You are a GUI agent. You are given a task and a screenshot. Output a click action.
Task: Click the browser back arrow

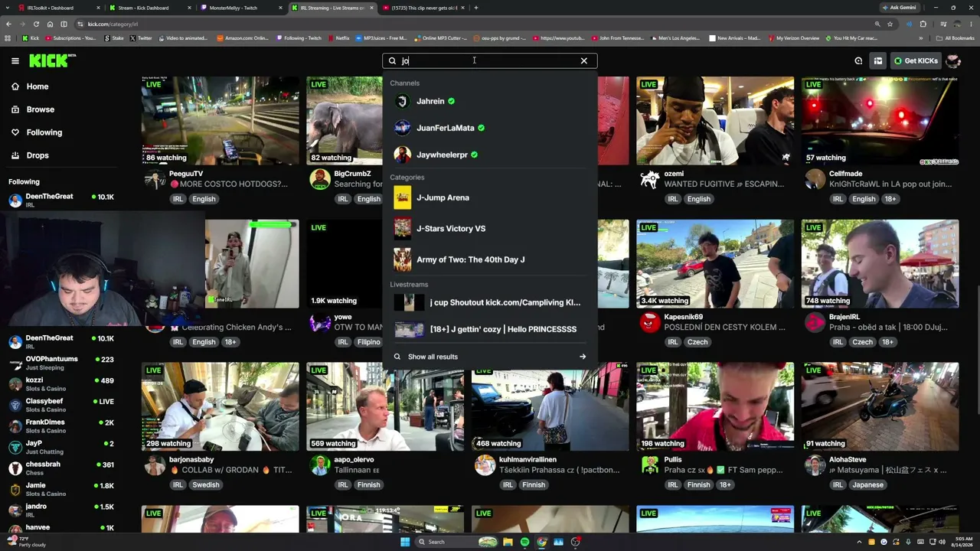(8, 24)
